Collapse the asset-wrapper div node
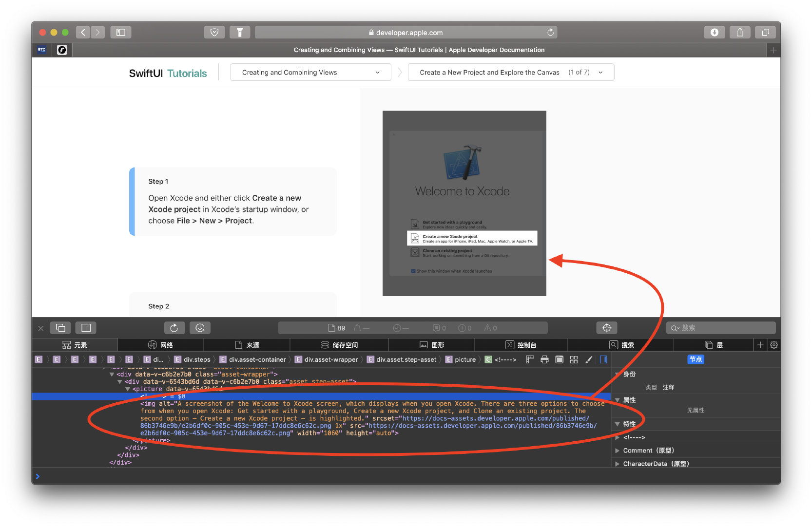 coord(112,375)
